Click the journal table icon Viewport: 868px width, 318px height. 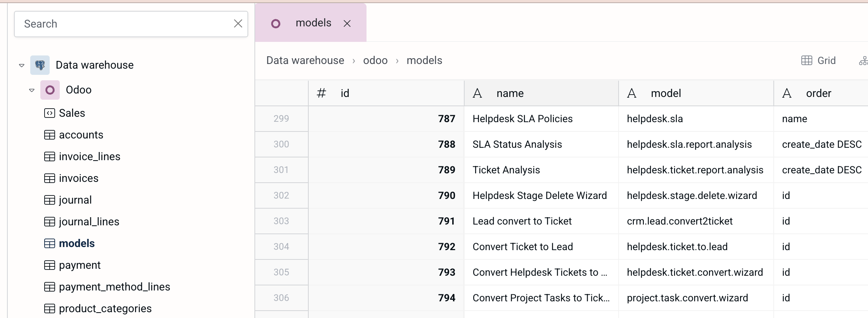click(x=50, y=200)
